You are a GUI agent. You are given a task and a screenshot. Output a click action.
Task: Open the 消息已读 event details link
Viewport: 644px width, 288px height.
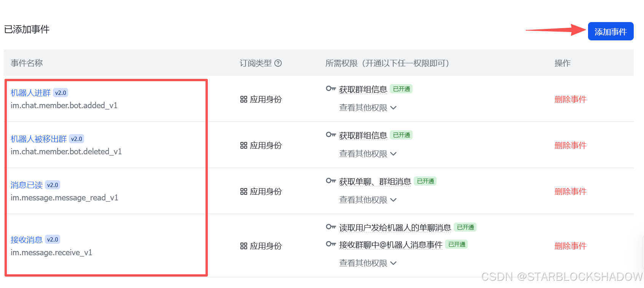coord(26,185)
